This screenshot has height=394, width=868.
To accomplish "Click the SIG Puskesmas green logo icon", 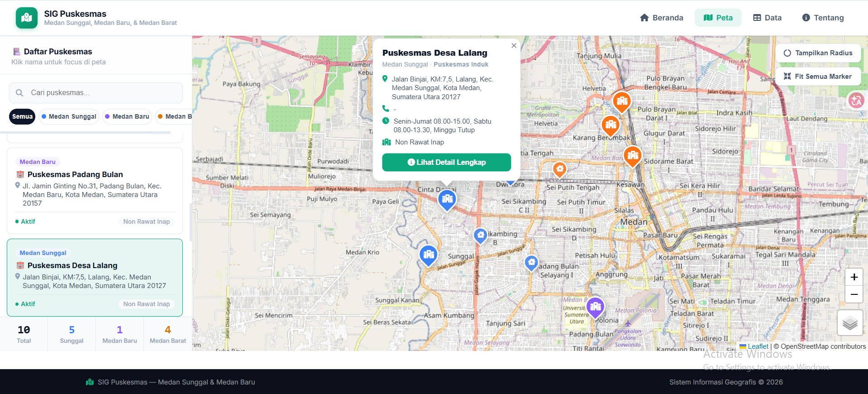I will tap(27, 18).
